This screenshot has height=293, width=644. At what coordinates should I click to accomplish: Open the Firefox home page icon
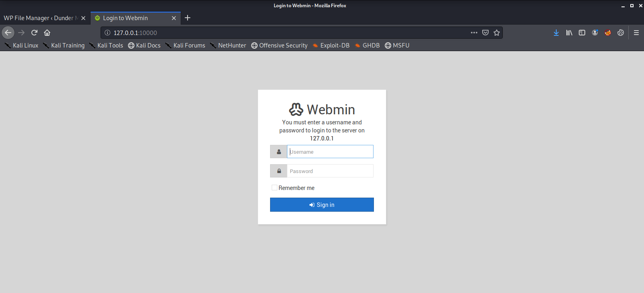[x=47, y=33]
